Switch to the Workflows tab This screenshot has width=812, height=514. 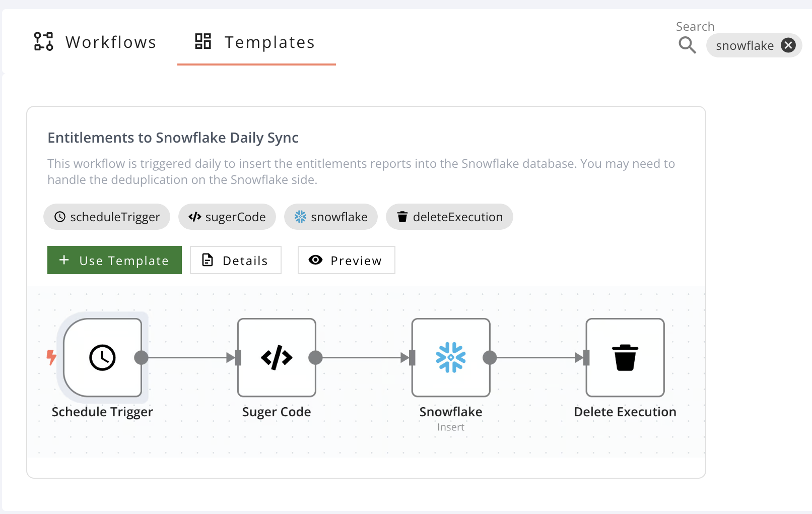95,42
